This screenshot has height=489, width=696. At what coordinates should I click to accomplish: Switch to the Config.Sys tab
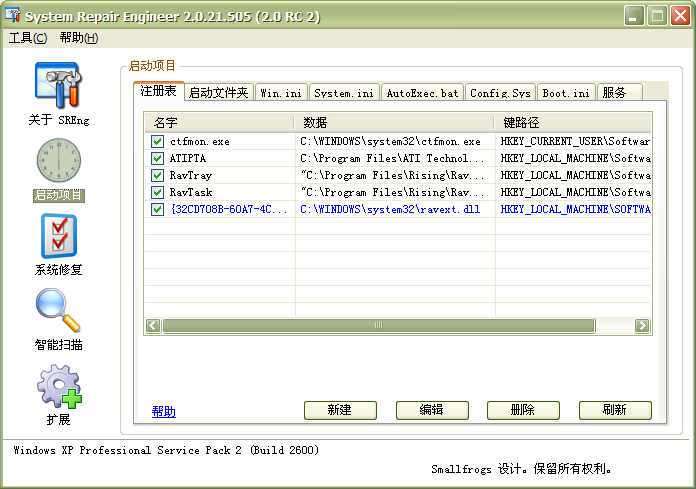[x=500, y=93]
